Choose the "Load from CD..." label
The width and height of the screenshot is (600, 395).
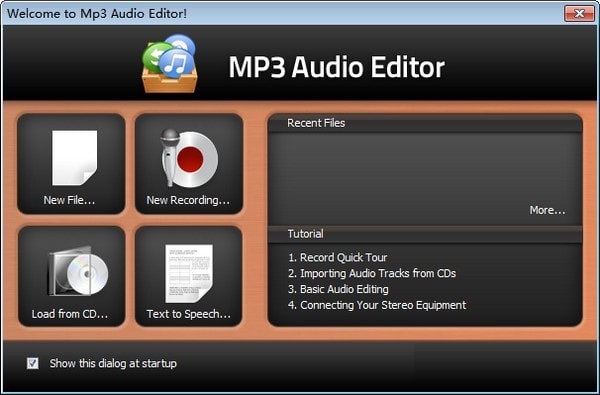point(70,314)
